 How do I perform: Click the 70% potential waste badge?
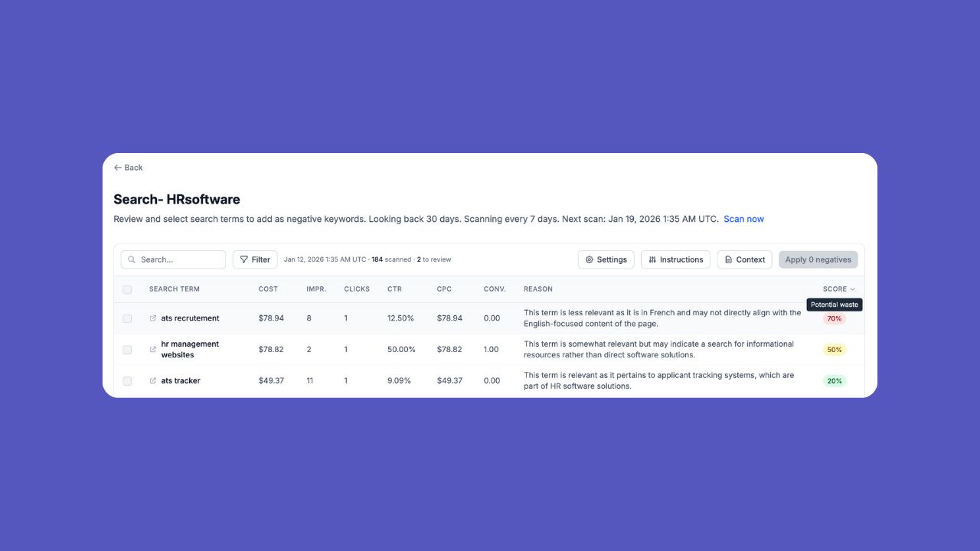(834, 318)
